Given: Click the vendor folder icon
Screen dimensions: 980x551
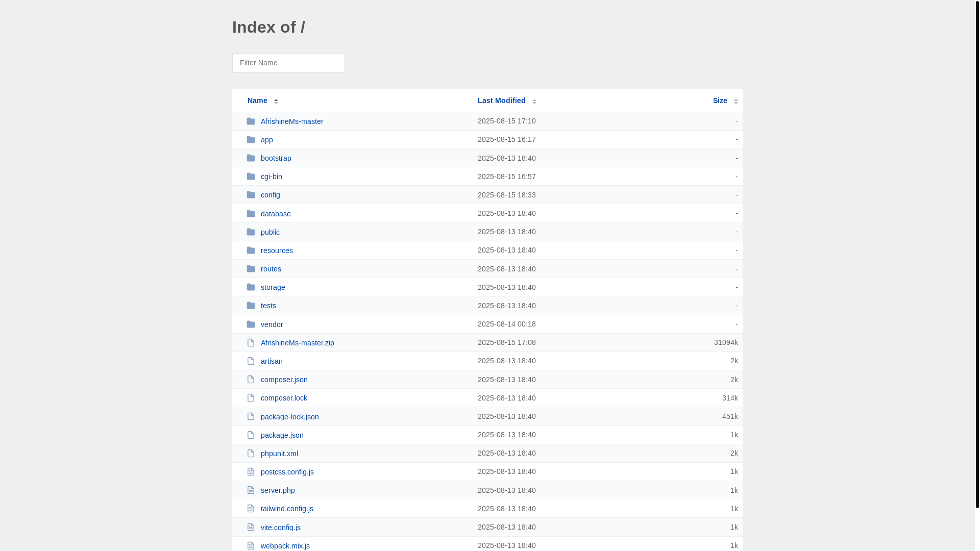Looking at the screenshot, I should [251, 324].
